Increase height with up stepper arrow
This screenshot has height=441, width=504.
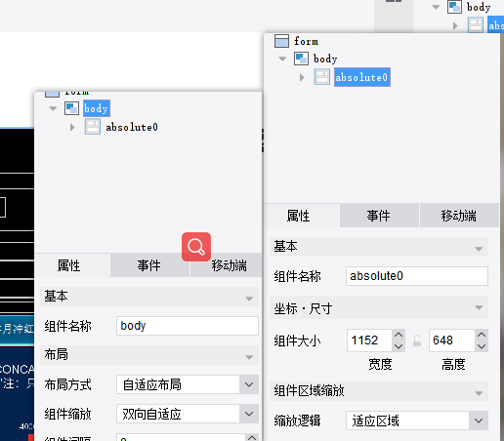[x=482, y=335]
